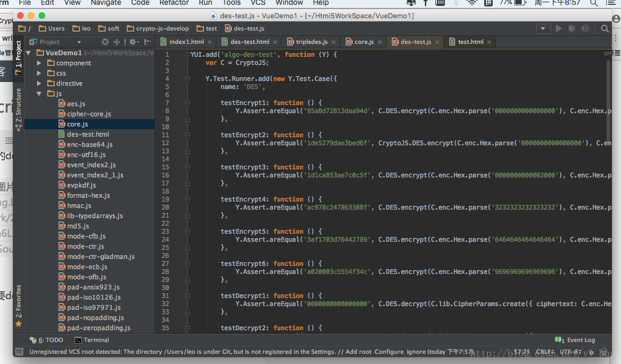Viewport: 621px width, 364px height.
Task: Click the leo breadcrumb folder
Action: [x=82, y=28]
